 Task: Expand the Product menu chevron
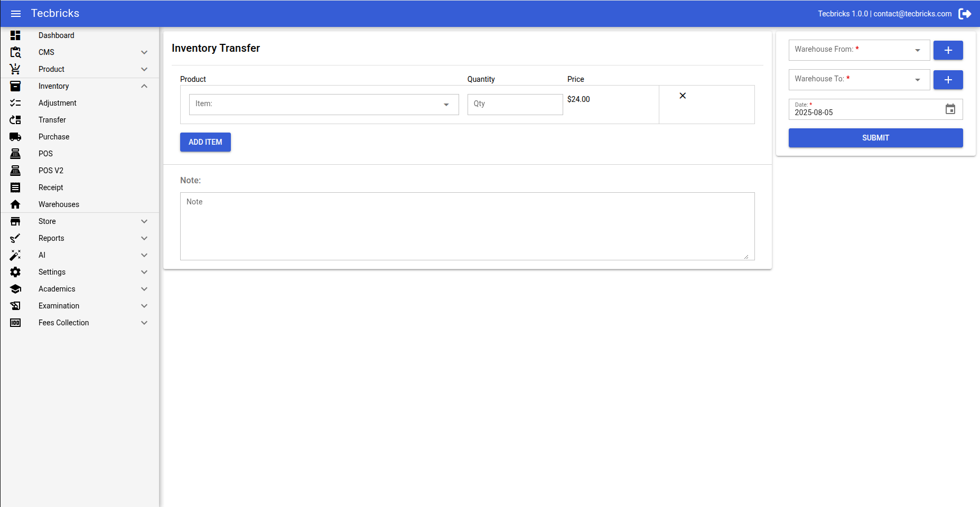tap(144, 69)
